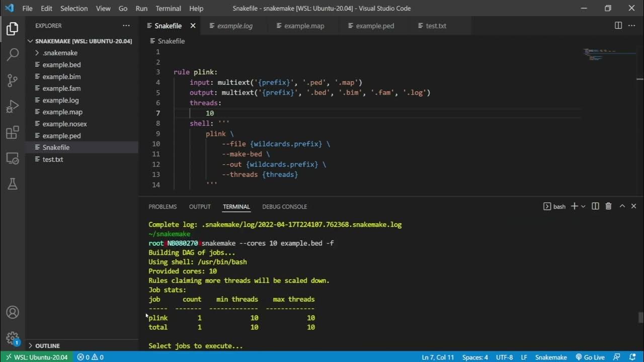644x362 pixels.
Task: Maximize the panel size chevron
Action: (622, 206)
